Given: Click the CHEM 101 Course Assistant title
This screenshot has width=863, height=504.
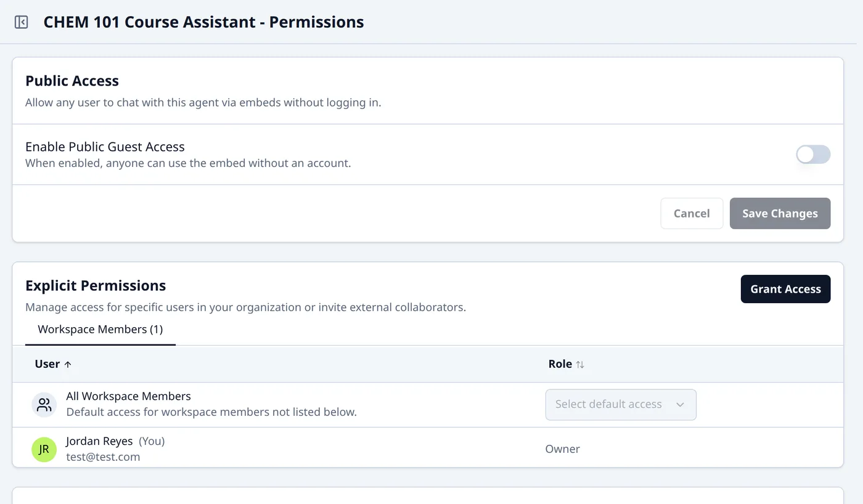Looking at the screenshot, I should coord(203,22).
